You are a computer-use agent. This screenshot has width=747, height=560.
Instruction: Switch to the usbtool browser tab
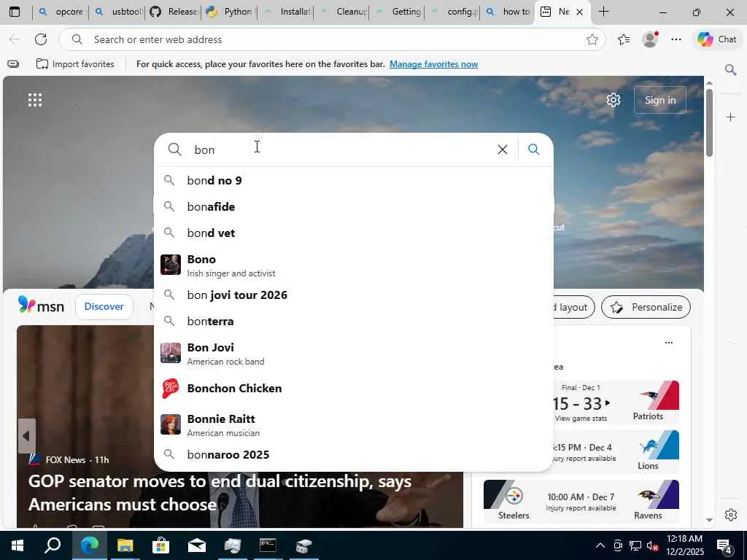tap(117, 12)
